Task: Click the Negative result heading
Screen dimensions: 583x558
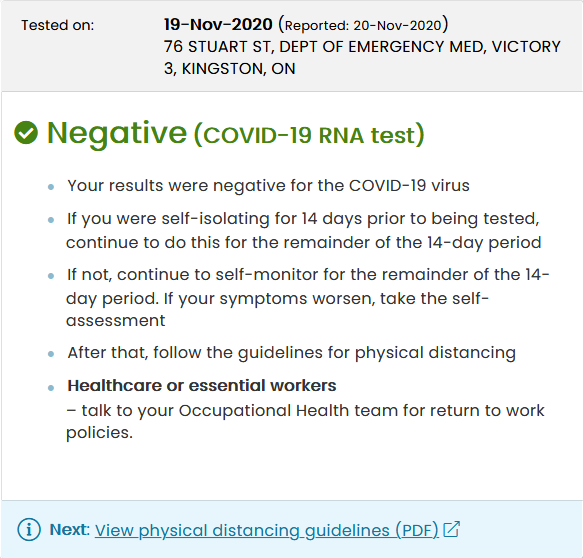Action: click(117, 133)
